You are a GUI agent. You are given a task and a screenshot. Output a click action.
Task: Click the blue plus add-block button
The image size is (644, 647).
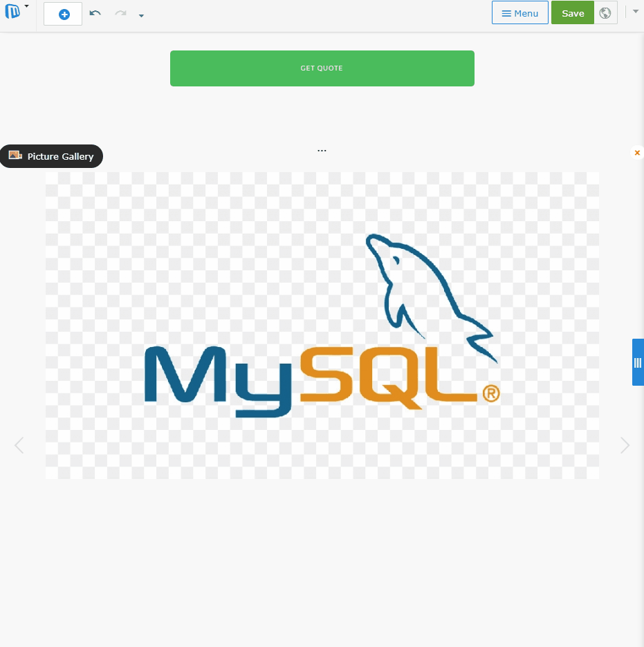click(63, 14)
